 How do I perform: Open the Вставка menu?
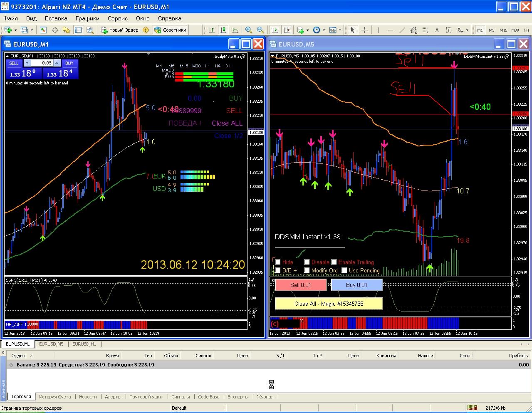[56, 18]
